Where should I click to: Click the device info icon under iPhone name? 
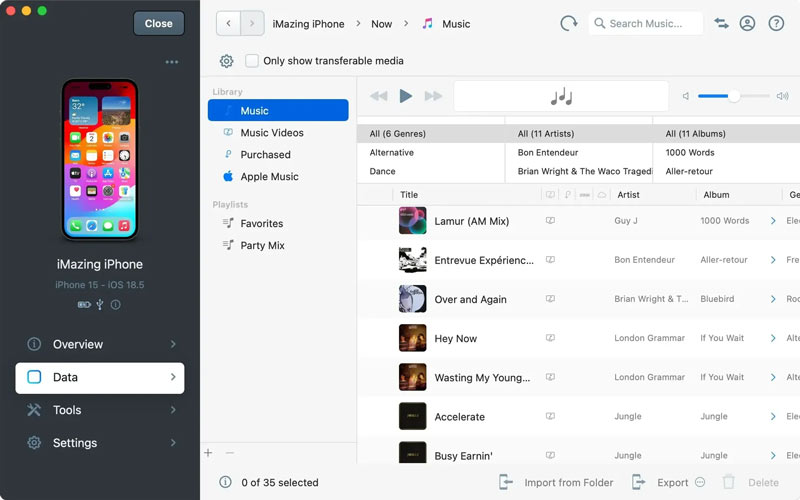(116, 305)
